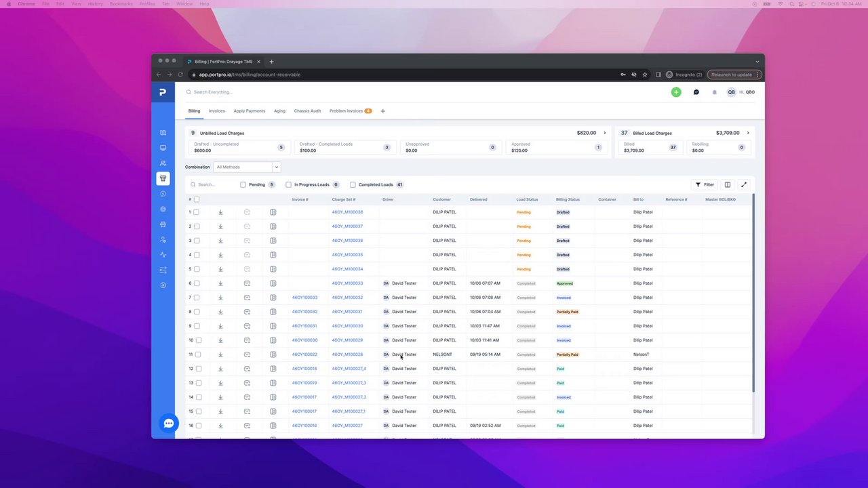Open the sliders settings icon in sidebar

tap(163, 270)
